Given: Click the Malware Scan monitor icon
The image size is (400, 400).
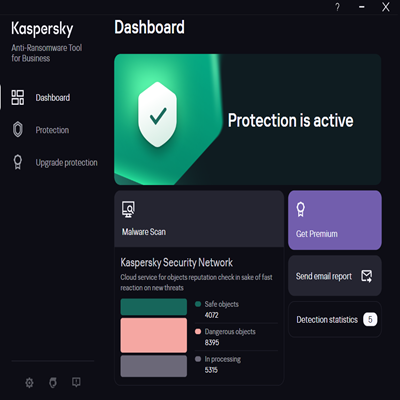Looking at the screenshot, I should pos(128,209).
